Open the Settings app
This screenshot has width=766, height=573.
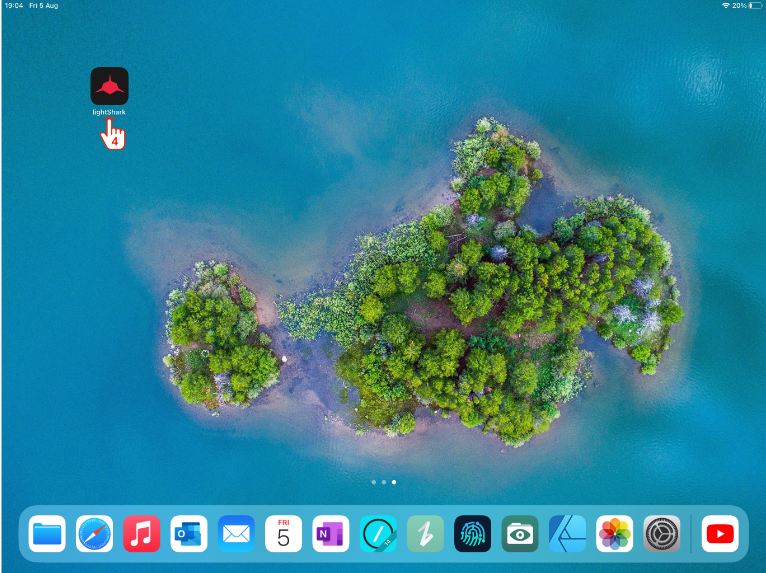tap(662, 533)
